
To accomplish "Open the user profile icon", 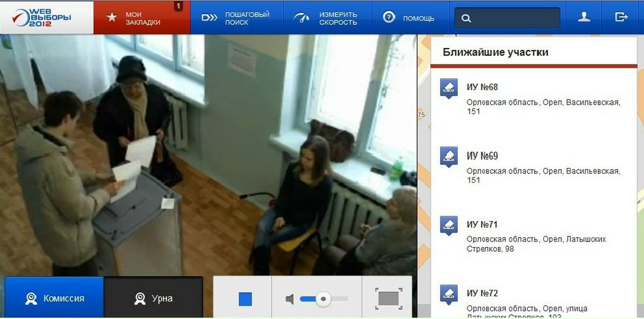I will [x=584, y=17].
